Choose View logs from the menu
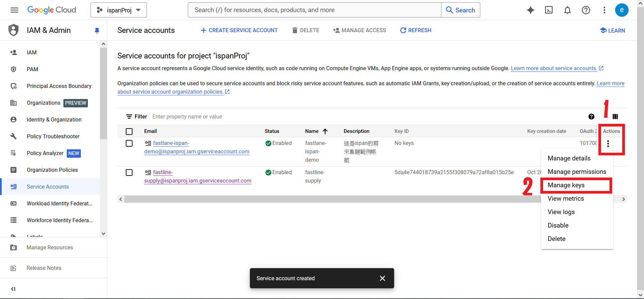644x299 pixels. pyautogui.click(x=577, y=212)
